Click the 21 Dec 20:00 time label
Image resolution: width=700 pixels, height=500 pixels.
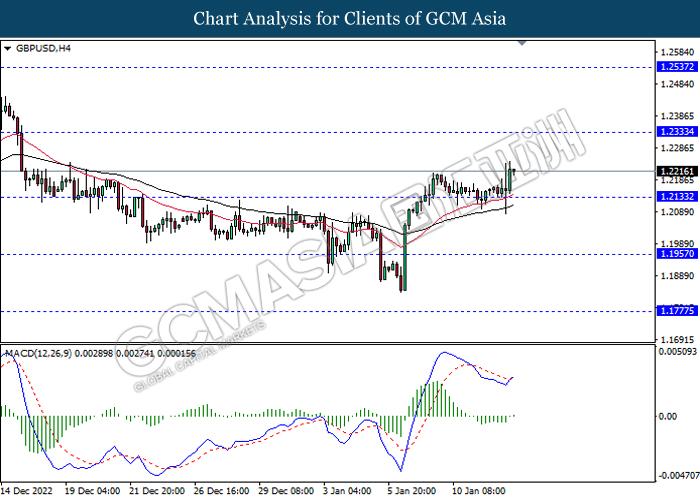[x=157, y=491]
